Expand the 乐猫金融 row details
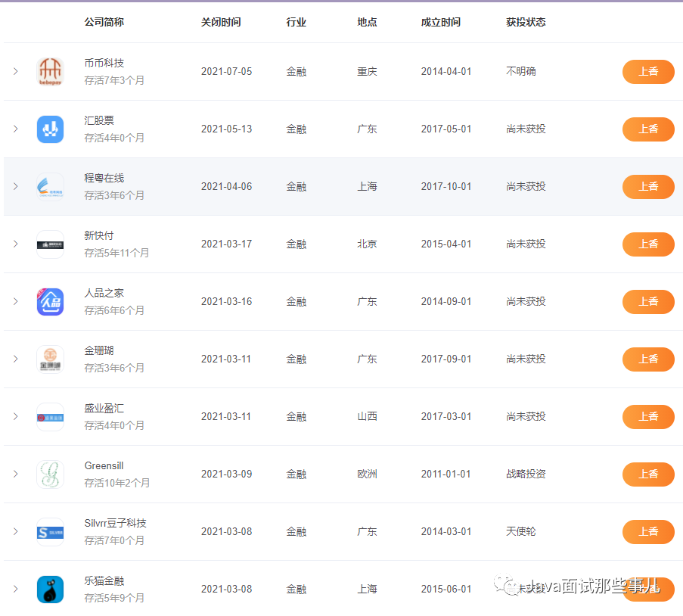 coord(15,589)
